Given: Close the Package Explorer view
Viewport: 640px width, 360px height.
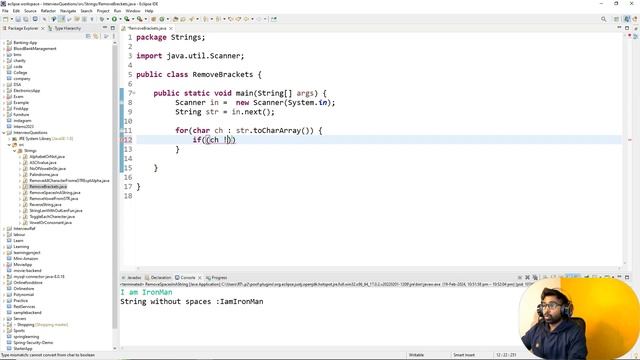Looking at the screenshot, I should coord(42,28).
